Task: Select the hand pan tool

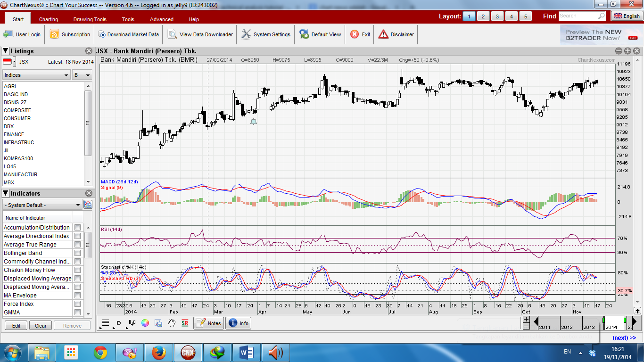Action: point(172,323)
